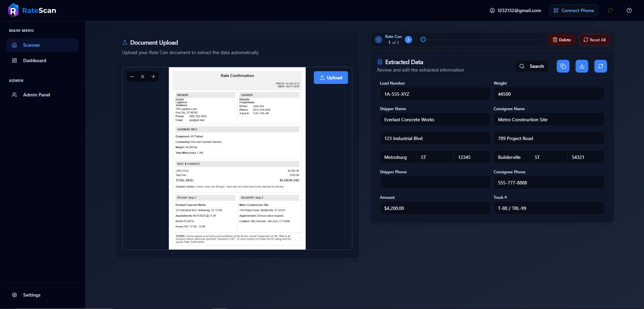Go to next Rate Con

click(408, 40)
